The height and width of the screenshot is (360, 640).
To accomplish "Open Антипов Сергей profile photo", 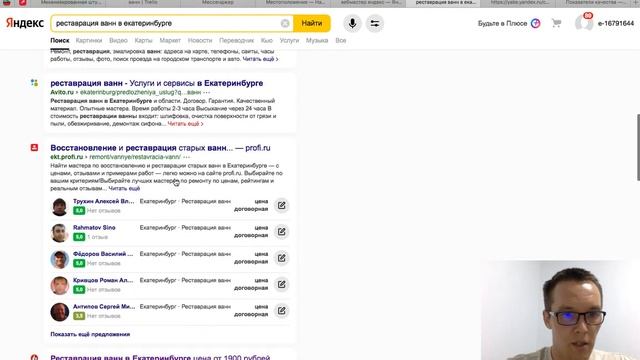I will pos(60,312).
